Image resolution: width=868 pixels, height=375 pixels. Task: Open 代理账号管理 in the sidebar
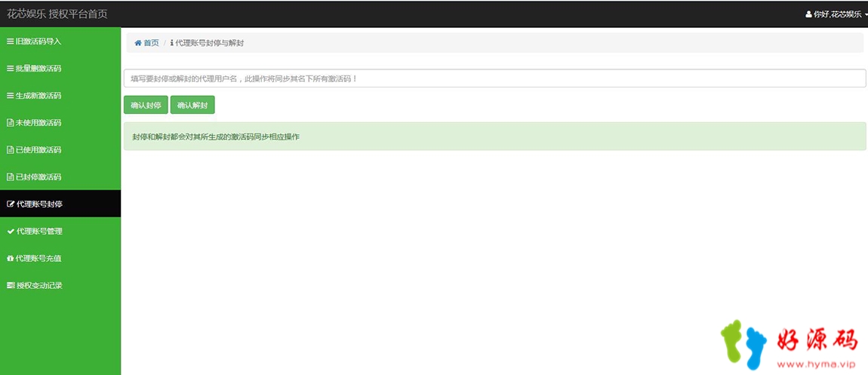click(x=60, y=231)
